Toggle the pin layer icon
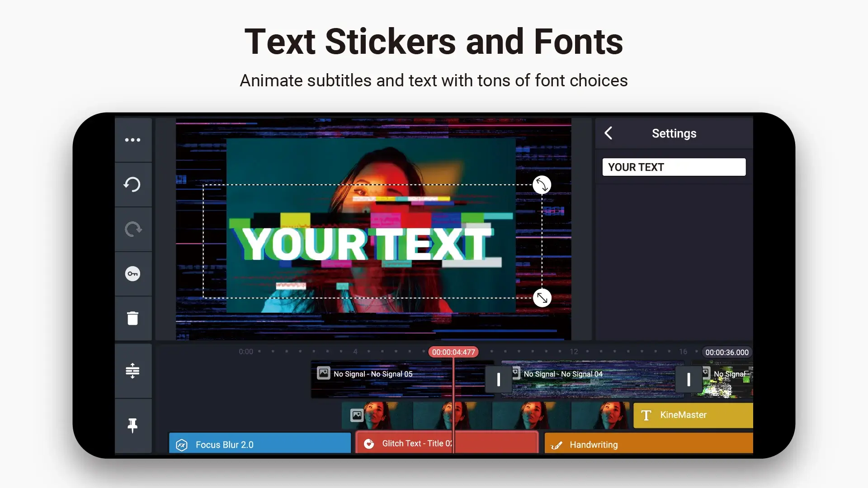868x488 pixels. [x=132, y=426]
